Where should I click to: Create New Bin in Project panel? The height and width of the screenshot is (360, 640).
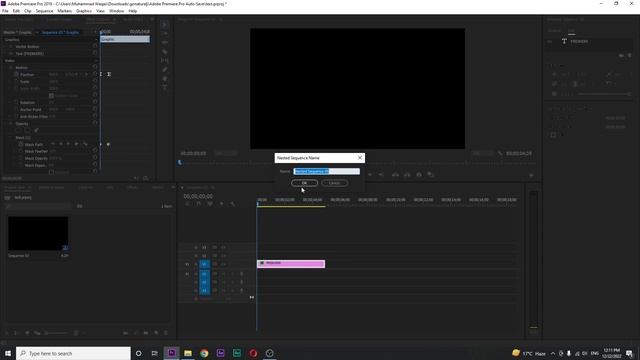(x=146, y=333)
